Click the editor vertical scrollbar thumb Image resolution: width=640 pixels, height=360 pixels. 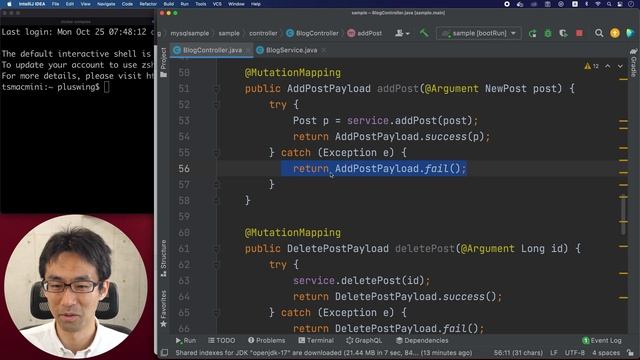pyautogui.click(x=623, y=215)
